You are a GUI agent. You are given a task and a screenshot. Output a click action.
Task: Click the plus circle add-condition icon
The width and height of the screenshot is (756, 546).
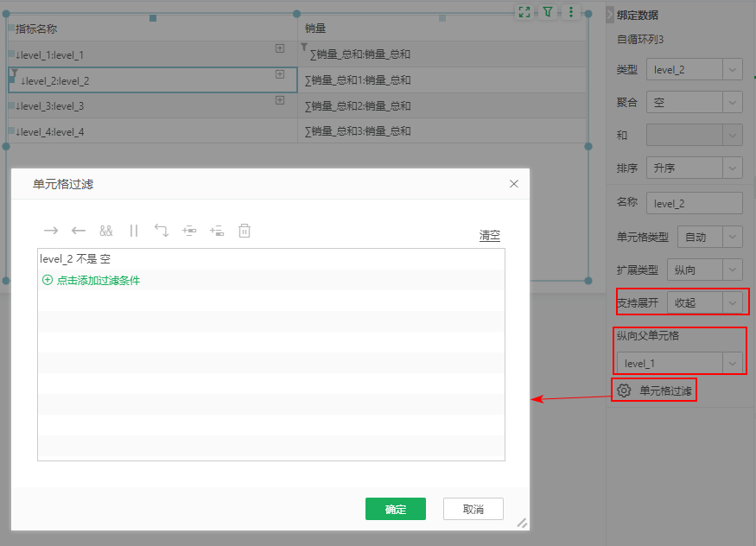[48, 280]
